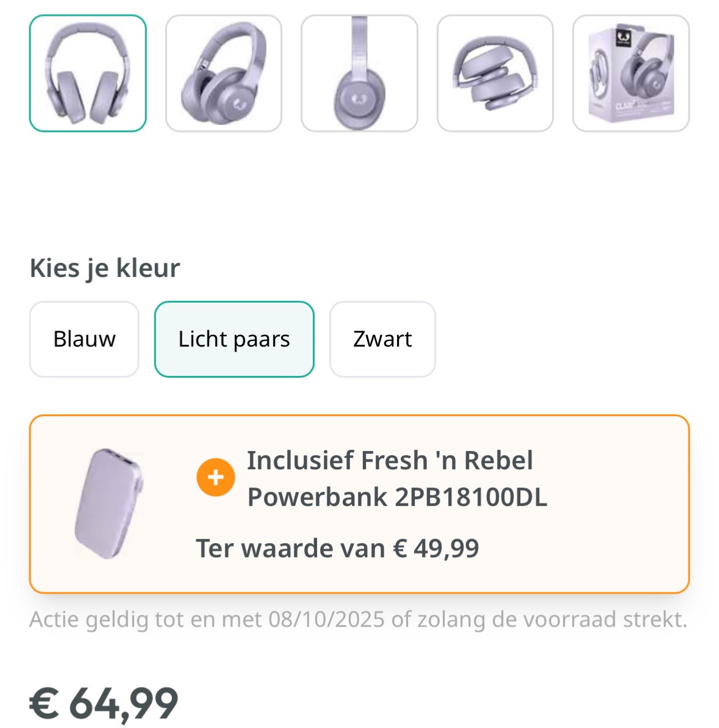This screenshot has height=728, width=719.
Task: Click the brand logo on the box thumbnail
Action: 623,37
